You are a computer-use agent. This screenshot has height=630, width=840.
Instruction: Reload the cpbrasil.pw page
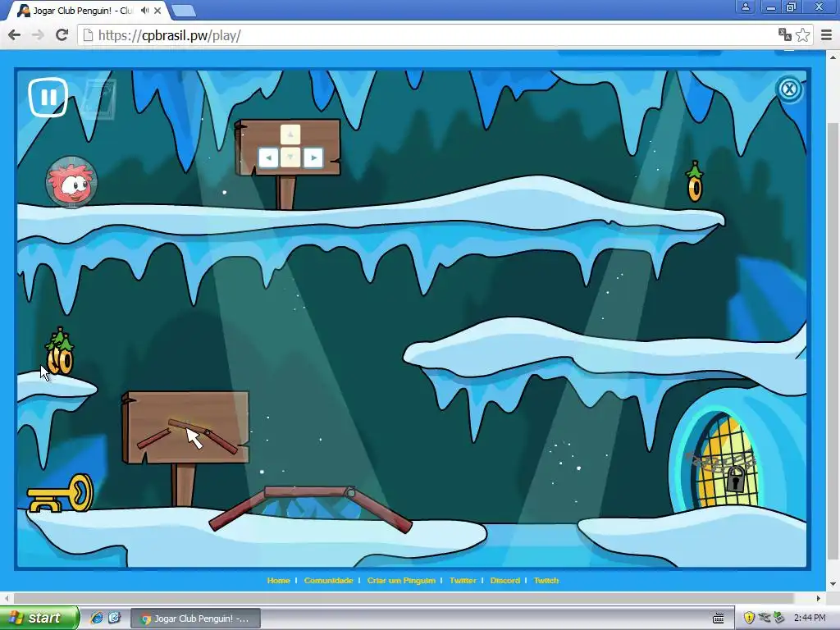pyautogui.click(x=62, y=35)
